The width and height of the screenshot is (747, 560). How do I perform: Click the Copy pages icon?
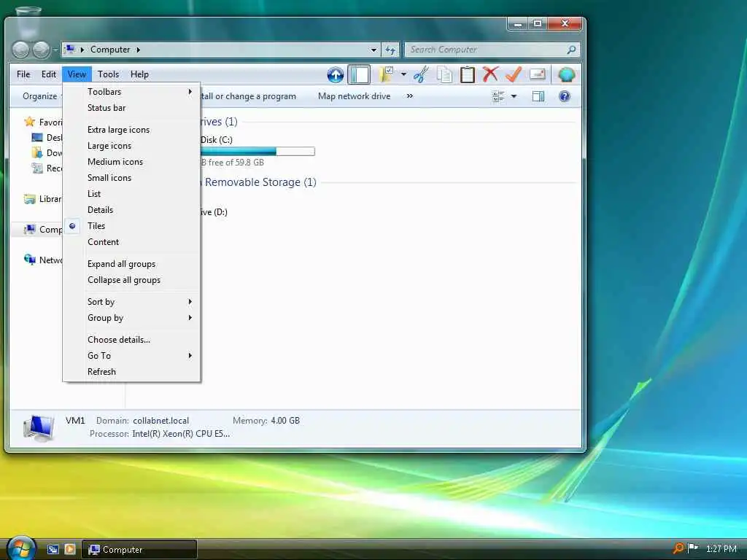pyautogui.click(x=444, y=75)
